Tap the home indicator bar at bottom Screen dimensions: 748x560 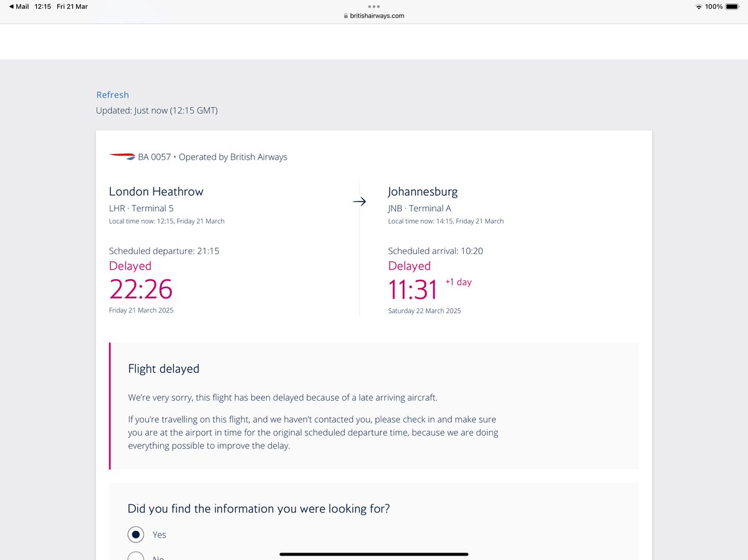(x=374, y=554)
